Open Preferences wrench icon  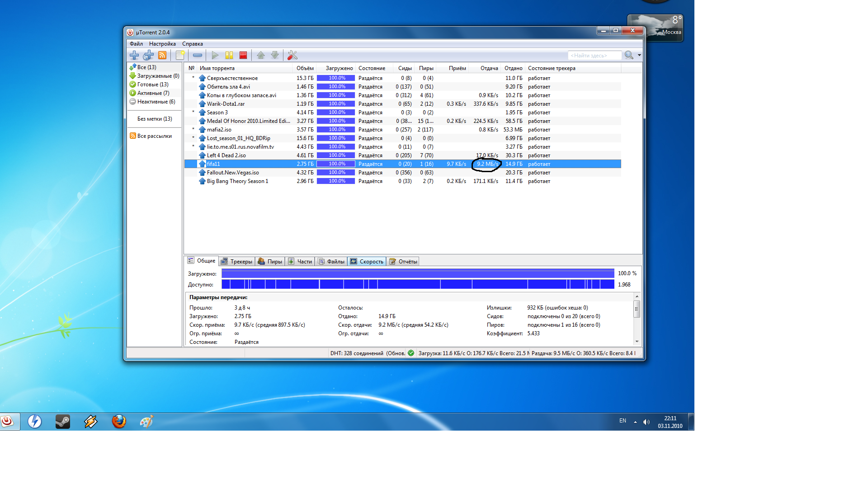[x=292, y=55]
